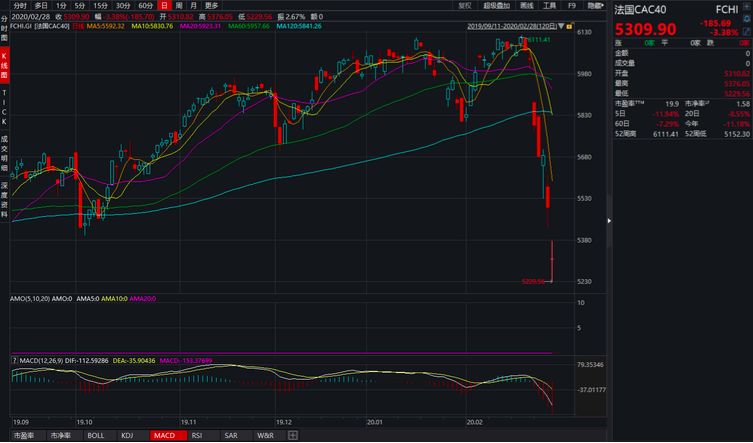This screenshot has width=753, height=443.
Task: Select the 日 daily K-line tab
Action: pos(165,5)
